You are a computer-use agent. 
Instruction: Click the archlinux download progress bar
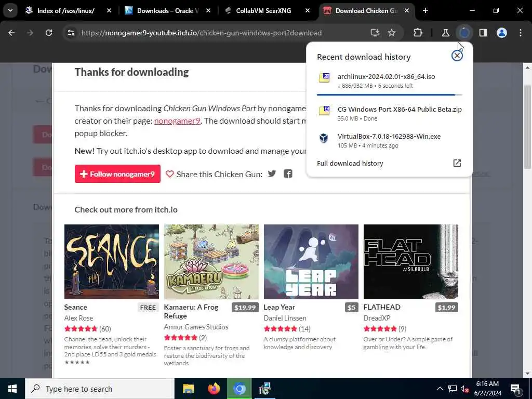click(389, 95)
